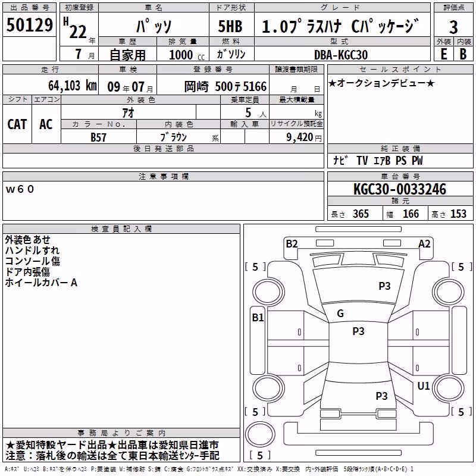Select model code DBA-KGC30
This screenshot has width=476, height=476.
coord(340,55)
